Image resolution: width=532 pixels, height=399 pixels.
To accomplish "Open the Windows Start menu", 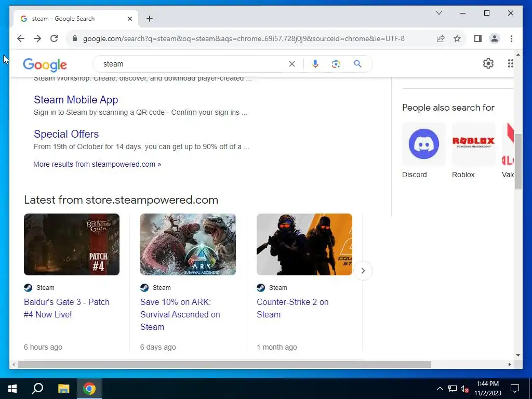I will (x=12, y=389).
